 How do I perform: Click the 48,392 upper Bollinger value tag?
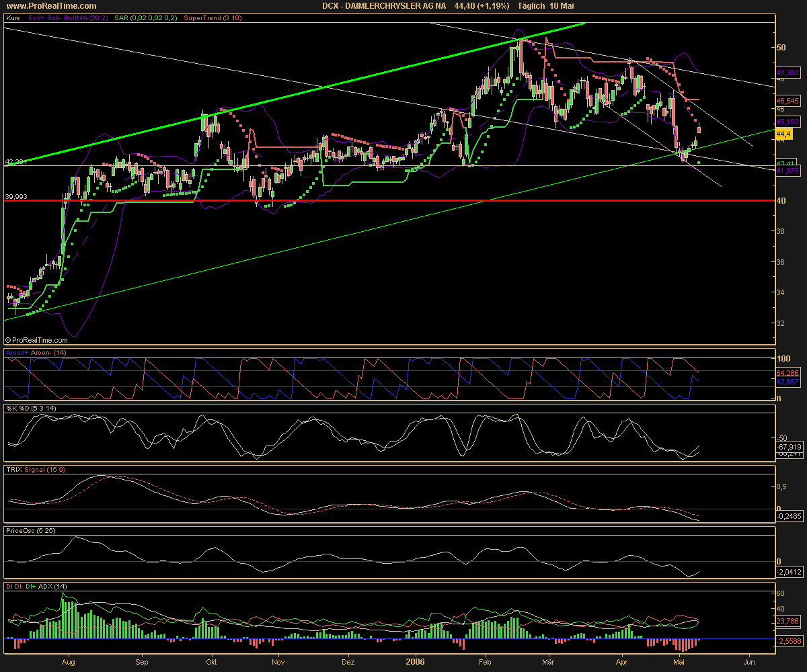[x=787, y=71]
